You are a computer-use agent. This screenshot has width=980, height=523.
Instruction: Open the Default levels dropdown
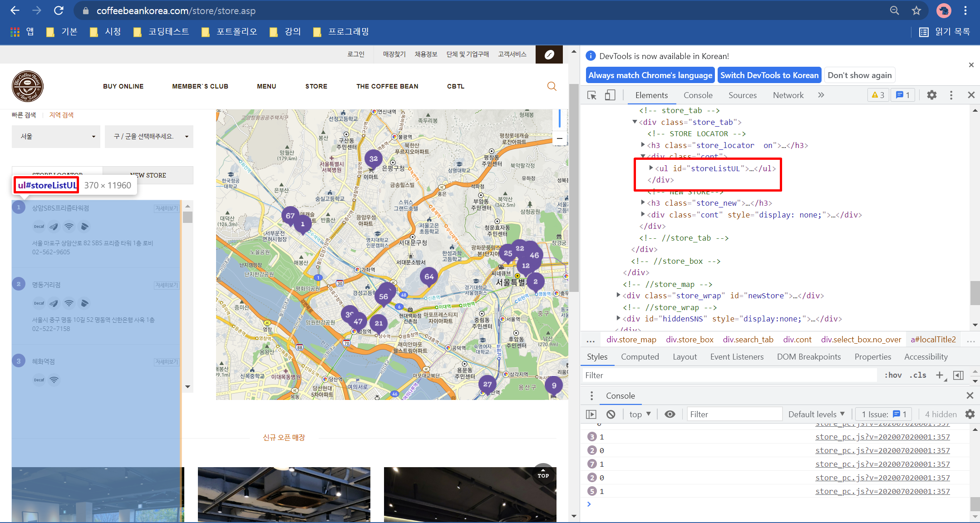pos(816,414)
